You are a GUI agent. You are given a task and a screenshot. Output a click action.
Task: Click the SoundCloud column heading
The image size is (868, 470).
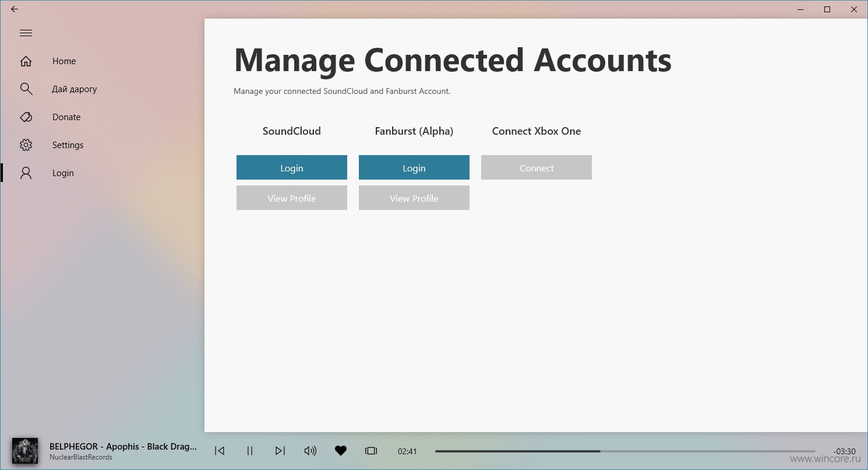[x=292, y=131]
